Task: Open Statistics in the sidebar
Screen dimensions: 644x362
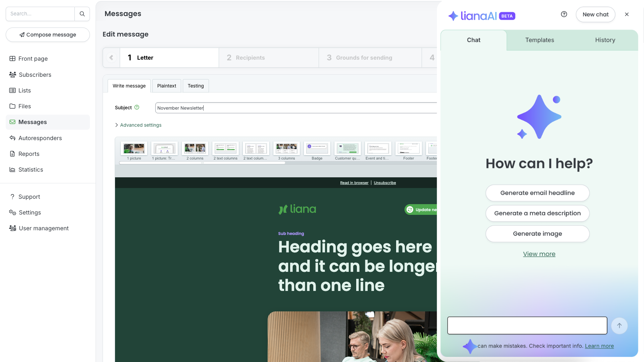Action: pos(31,169)
